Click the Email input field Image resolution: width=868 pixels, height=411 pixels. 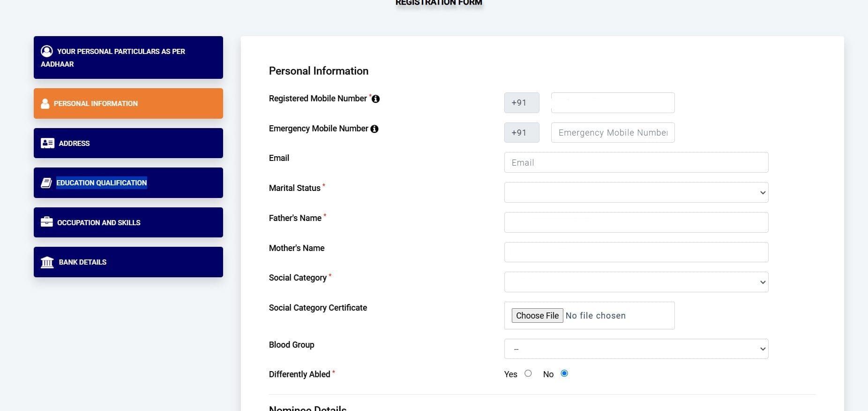(x=636, y=162)
